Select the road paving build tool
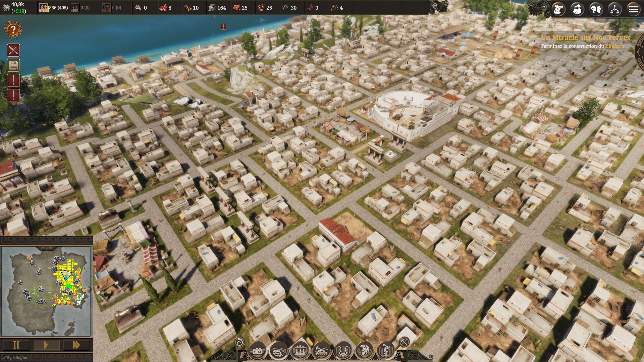 279,351
